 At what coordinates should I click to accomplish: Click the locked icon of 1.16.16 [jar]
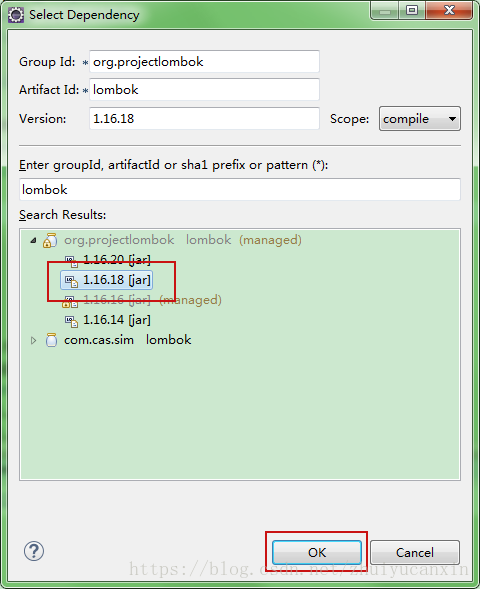[x=70, y=301]
